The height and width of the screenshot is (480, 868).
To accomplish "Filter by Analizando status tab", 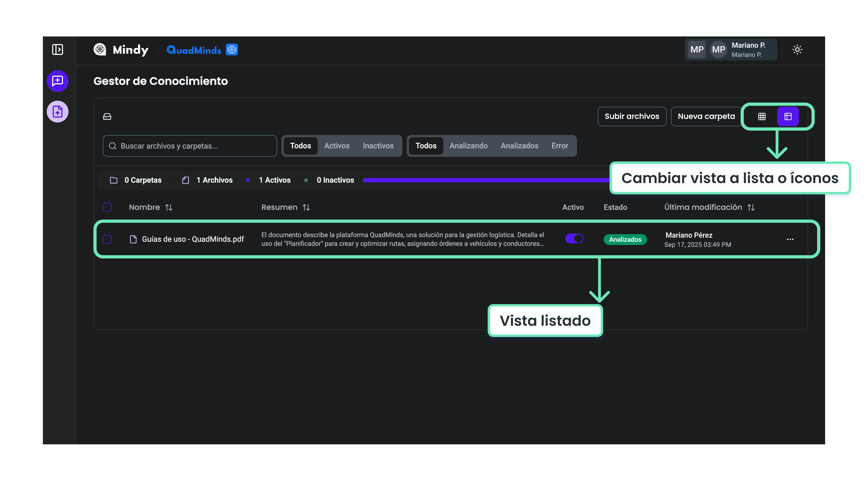I will (x=468, y=146).
